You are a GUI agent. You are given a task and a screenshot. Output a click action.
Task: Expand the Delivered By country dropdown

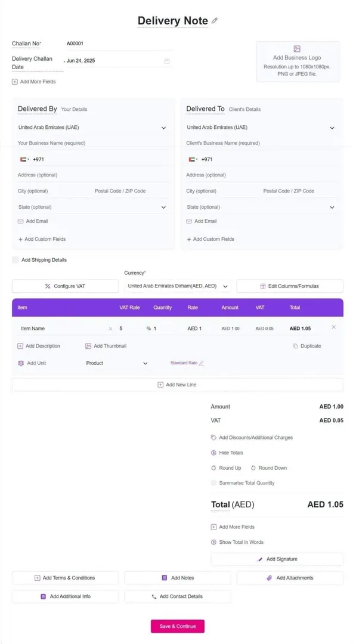tap(92, 128)
